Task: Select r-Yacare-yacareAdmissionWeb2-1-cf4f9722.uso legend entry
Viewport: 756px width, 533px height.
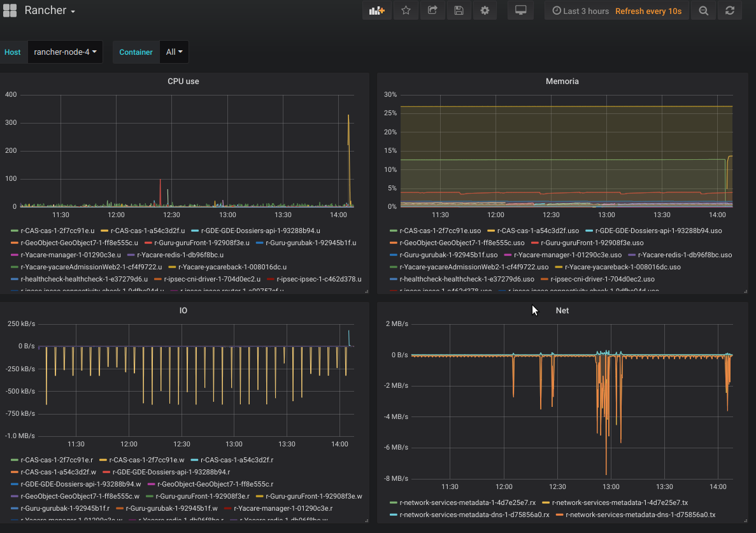Action: click(474, 267)
